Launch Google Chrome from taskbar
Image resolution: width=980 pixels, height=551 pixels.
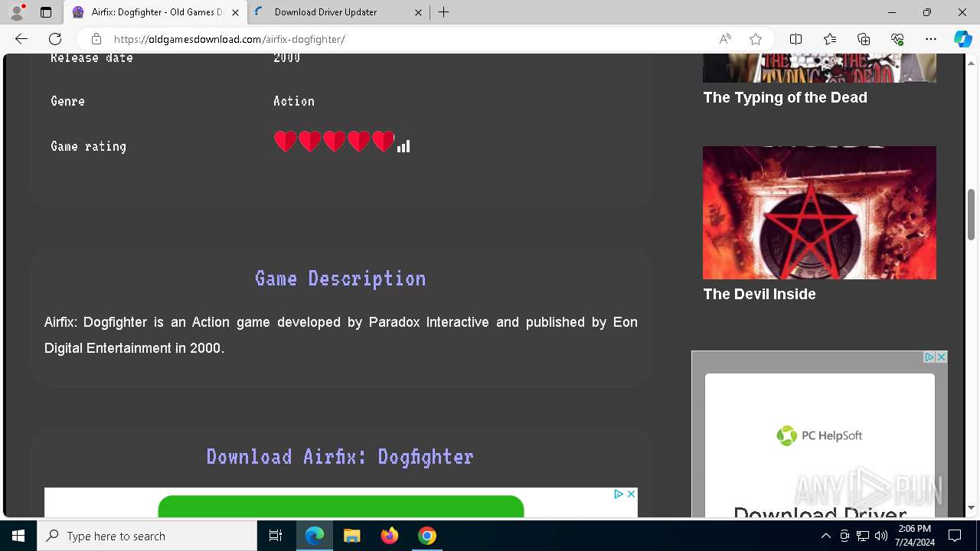[427, 536]
